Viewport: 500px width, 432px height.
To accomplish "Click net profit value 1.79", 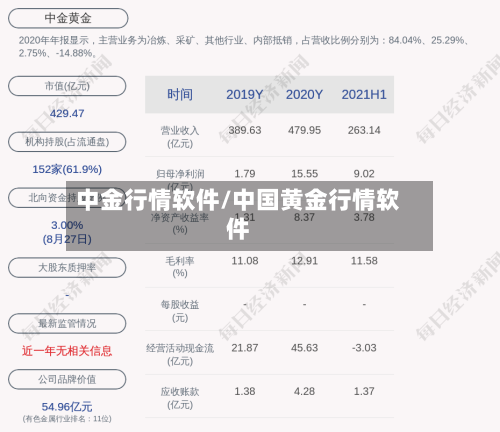I will pos(245,174).
